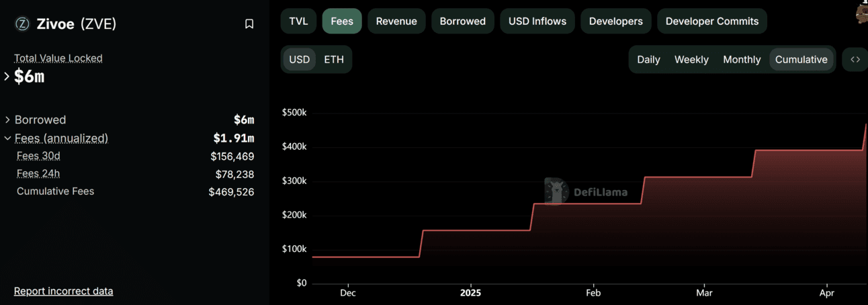
Task: Collapse the Fees (annualized) section
Action: point(7,138)
